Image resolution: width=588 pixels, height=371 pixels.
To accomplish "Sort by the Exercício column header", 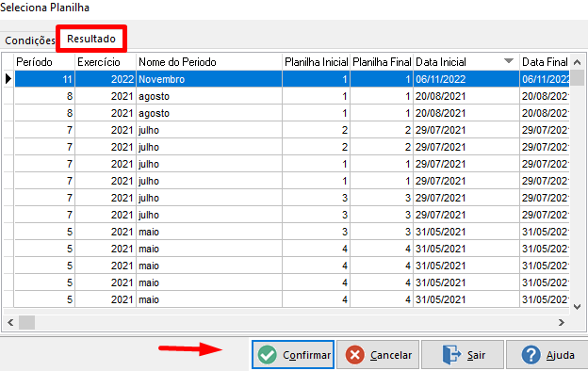I will click(x=106, y=62).
